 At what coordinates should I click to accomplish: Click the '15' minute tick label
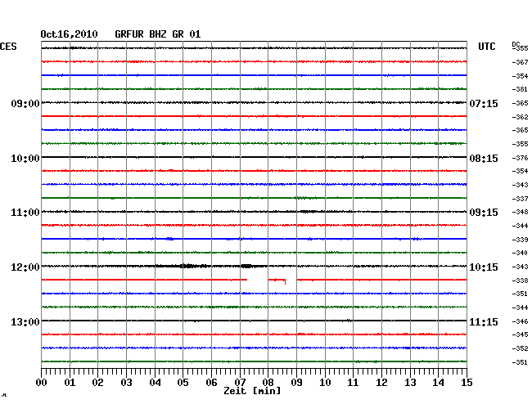[467, 382]
